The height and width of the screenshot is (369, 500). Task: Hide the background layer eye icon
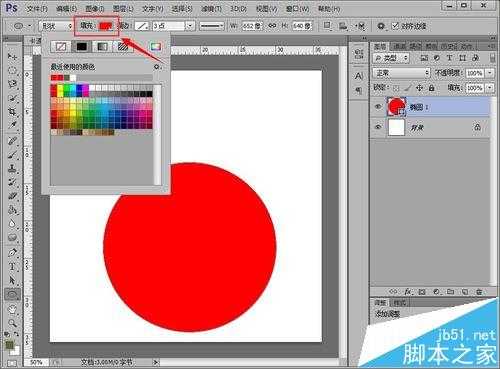click(378, 127)
